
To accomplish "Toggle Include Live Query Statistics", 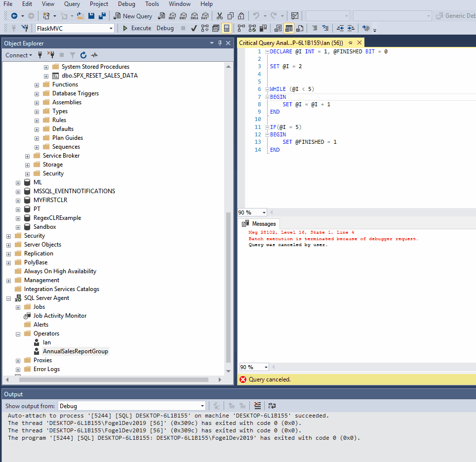I will click(x=252, y=28).
